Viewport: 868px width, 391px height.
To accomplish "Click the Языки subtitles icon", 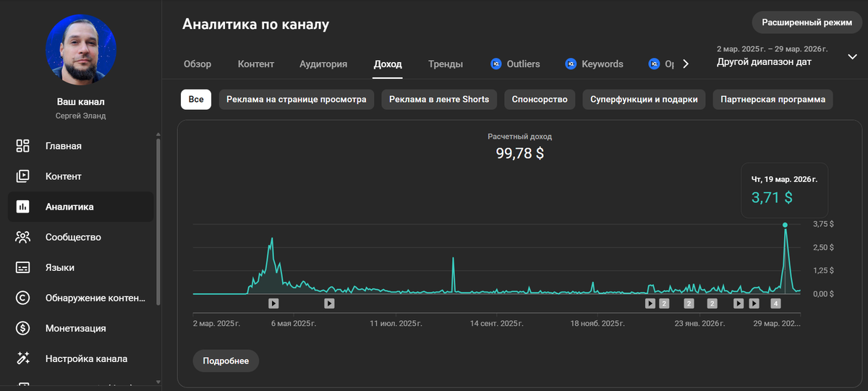I will click(x=22, y=267).
